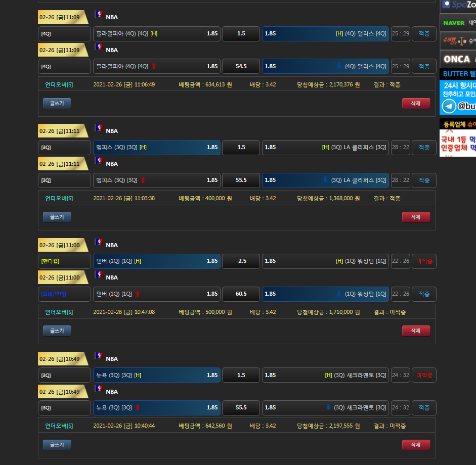The image size is (476, 465).
Task: Click NBA league icon above 덴버 핸디캡 row
Action: (99, 242)
